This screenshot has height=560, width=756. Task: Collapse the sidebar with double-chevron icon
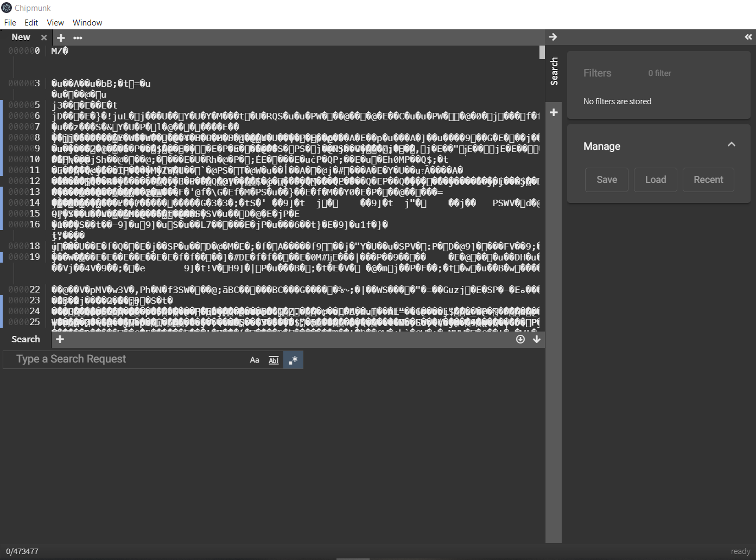pos(748,37)
